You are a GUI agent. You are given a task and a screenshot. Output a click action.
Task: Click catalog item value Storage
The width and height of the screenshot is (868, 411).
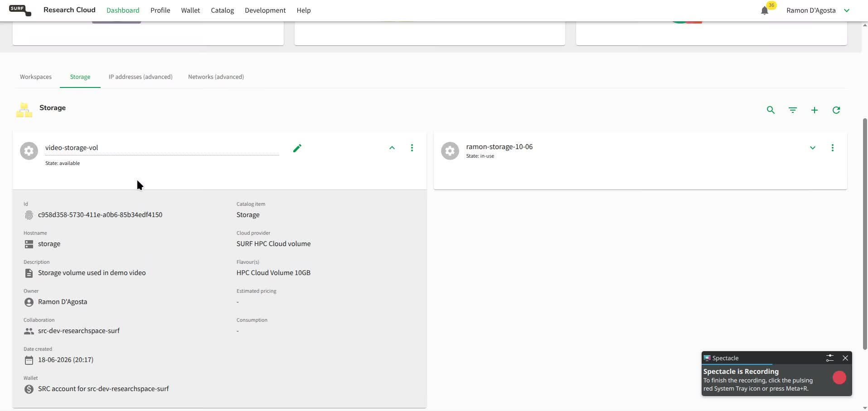point(248,215)
